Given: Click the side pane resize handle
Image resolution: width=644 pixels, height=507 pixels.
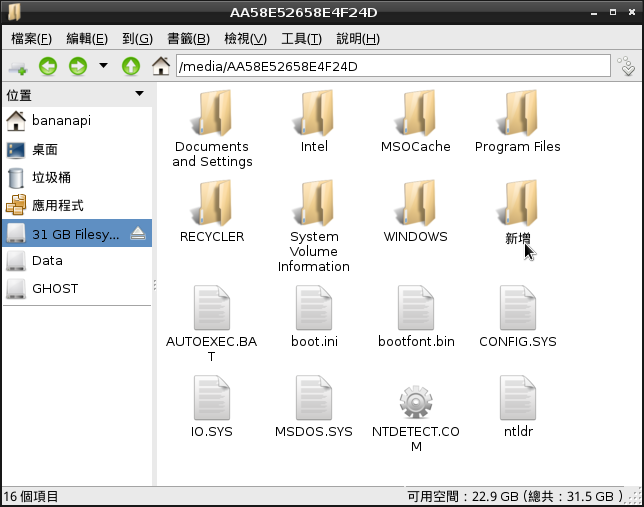Looking at the screenshot, I should pos(154,285).
